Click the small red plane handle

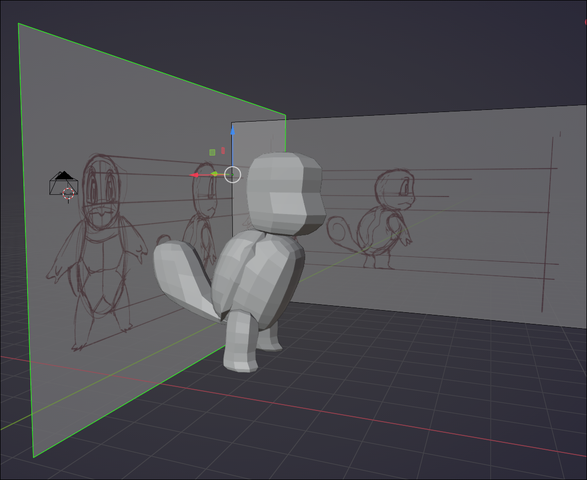223,151
